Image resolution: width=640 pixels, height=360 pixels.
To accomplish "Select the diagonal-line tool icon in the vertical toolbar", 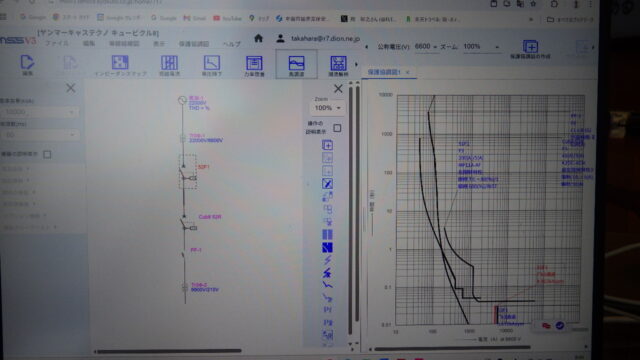I will pyautogui.click(x=327, y=184).
